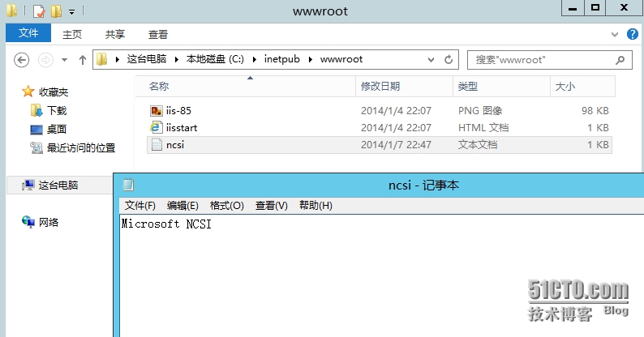The height and width of the screenshot is (337, 644).
Task: Click the iisstart HTML document icon
Action: tap(156, 127)
